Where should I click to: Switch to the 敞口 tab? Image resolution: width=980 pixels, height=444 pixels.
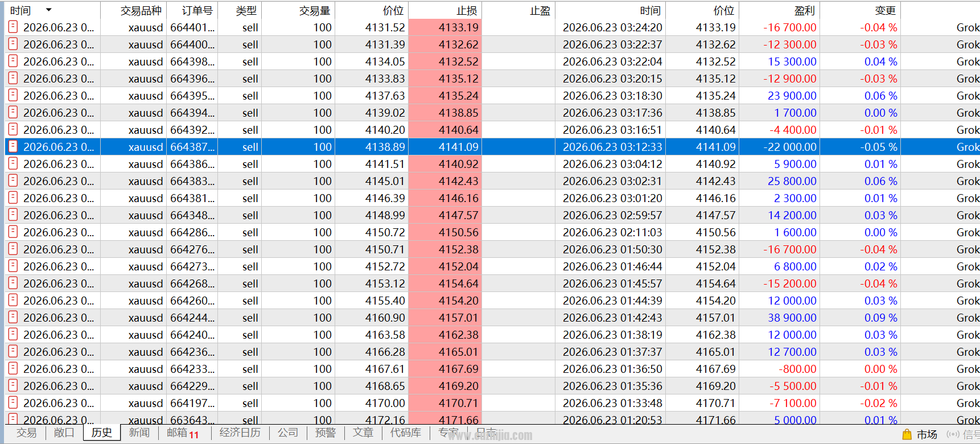[64, 433]
